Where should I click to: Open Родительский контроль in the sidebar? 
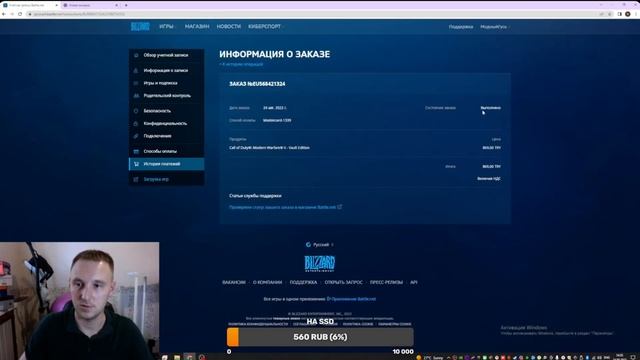(167, 96)
